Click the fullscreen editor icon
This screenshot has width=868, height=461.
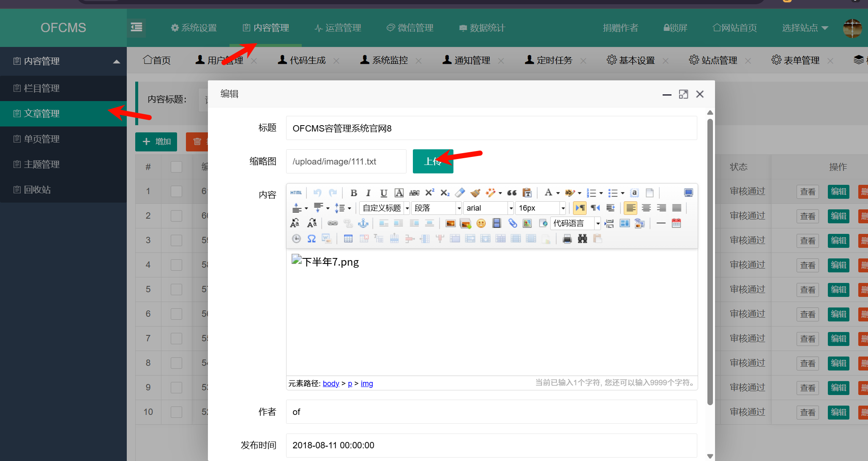pyautogui.click(x=688, y=193)
